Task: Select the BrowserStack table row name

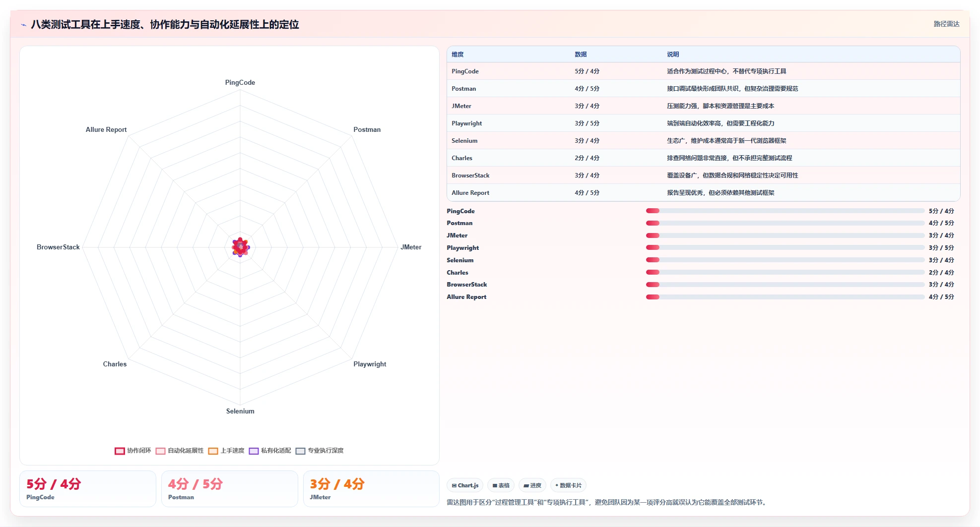Action: tap(470, 176)
